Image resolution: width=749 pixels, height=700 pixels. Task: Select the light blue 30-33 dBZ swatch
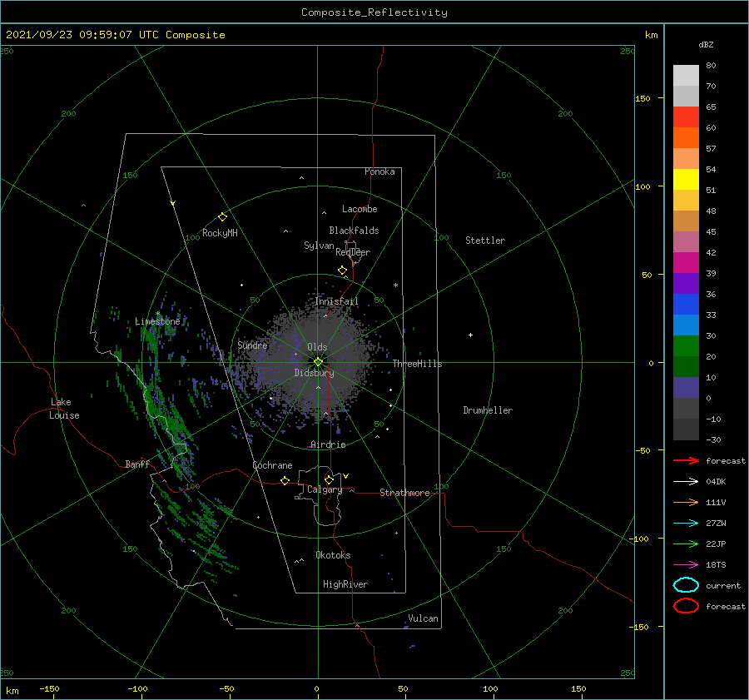tap(686, 325)
